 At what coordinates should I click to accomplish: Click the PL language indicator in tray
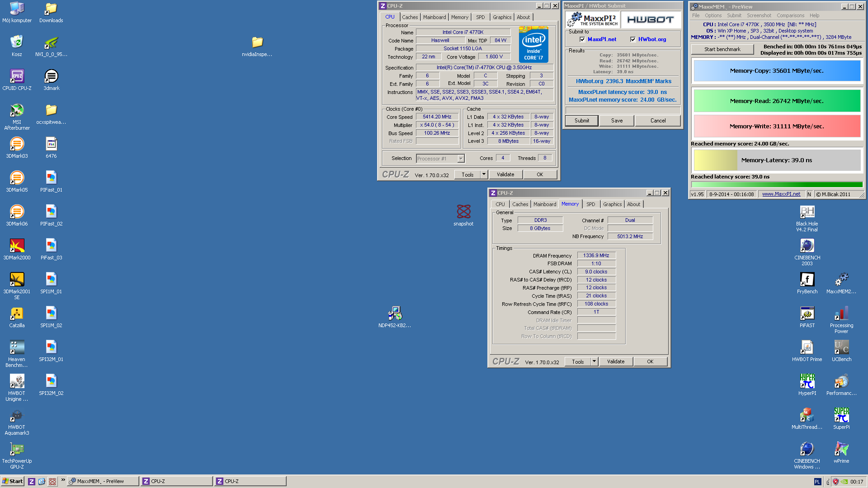pos(817,482)
